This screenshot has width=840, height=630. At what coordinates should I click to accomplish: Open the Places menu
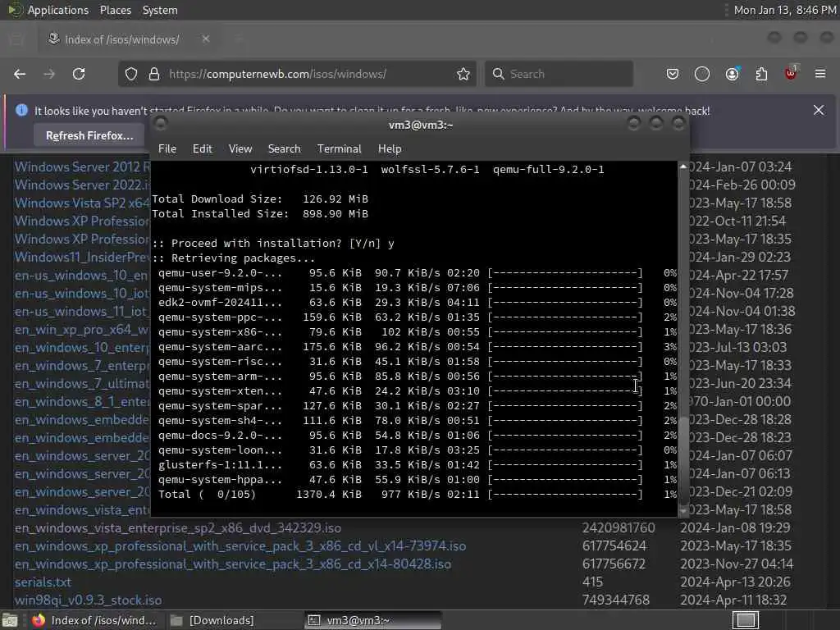pos(115,10)
